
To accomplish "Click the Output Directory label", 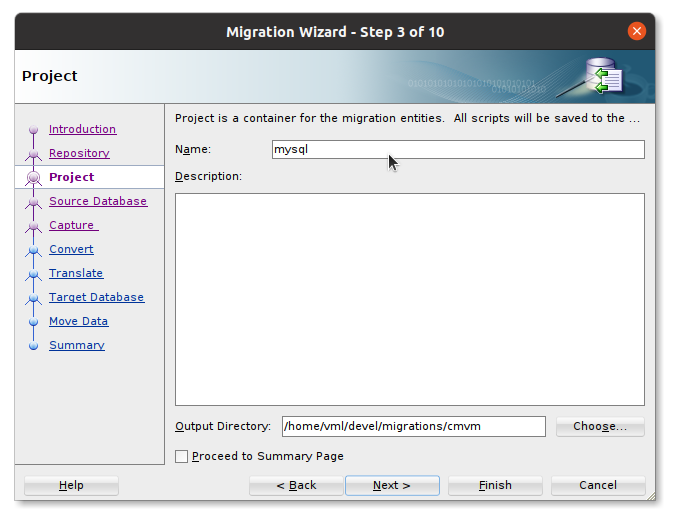I will tap(223, 427).
